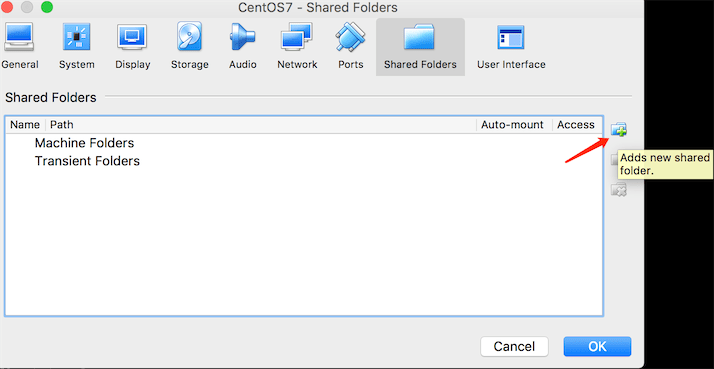The width and height of the screenshot is (714, 369).
Task: Open the User Interface window icon
Action: point(510,37)
